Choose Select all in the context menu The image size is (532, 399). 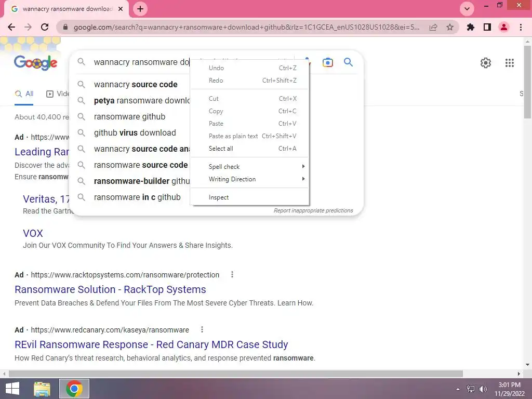[x=250, y=148]
